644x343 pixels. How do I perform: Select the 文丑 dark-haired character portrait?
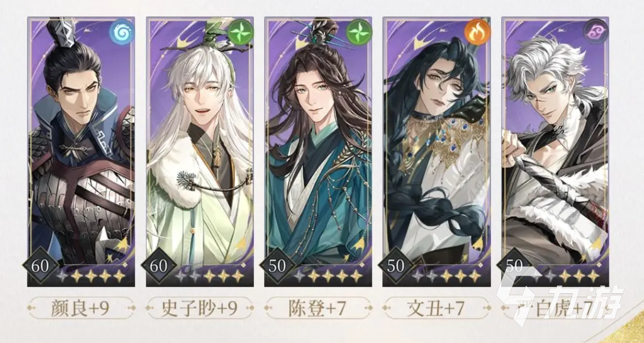click(x=436, y=152)
